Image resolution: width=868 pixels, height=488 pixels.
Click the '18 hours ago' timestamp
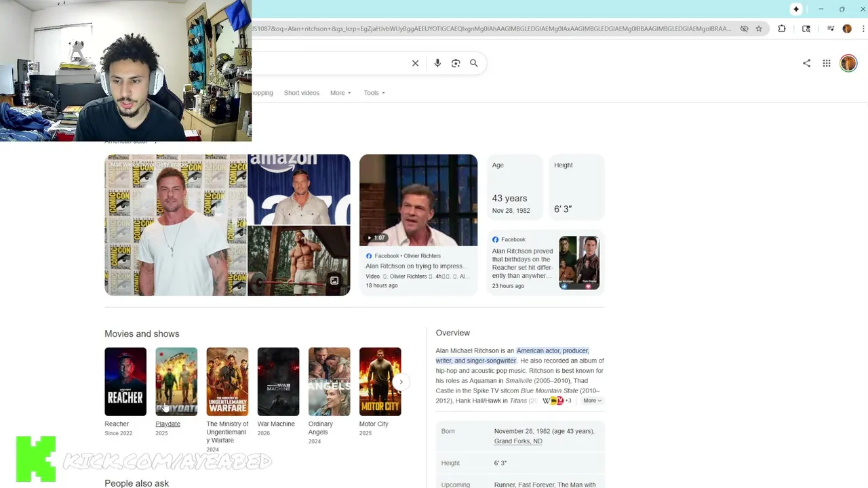(382, 285)
